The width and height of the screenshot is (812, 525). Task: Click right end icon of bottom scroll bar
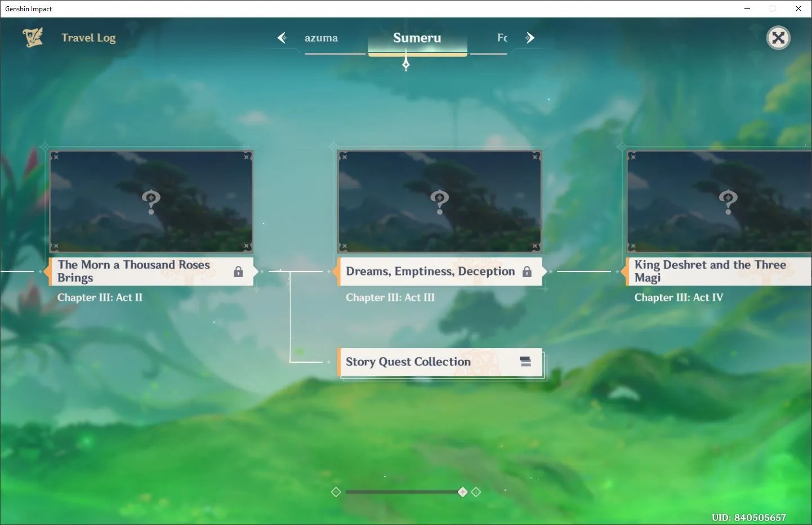tap(476, 492)
